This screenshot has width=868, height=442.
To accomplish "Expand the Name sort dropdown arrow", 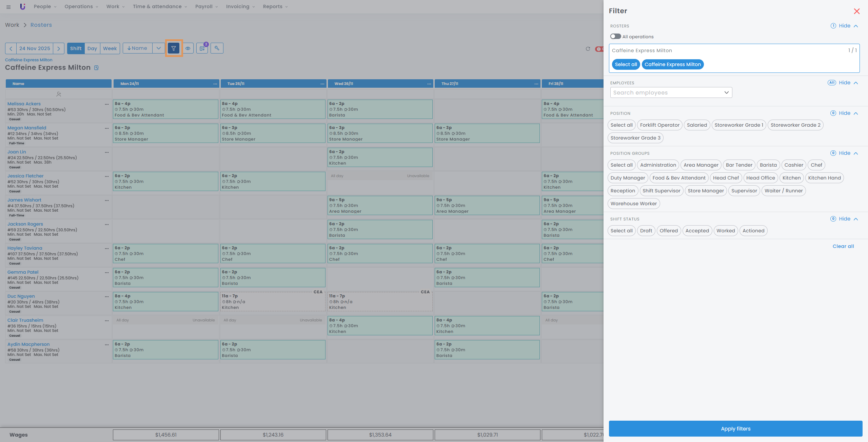I will point(158,48).
